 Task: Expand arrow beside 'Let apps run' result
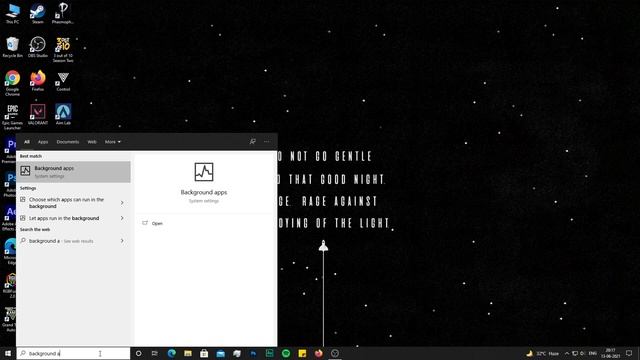[x=122, y=218]
